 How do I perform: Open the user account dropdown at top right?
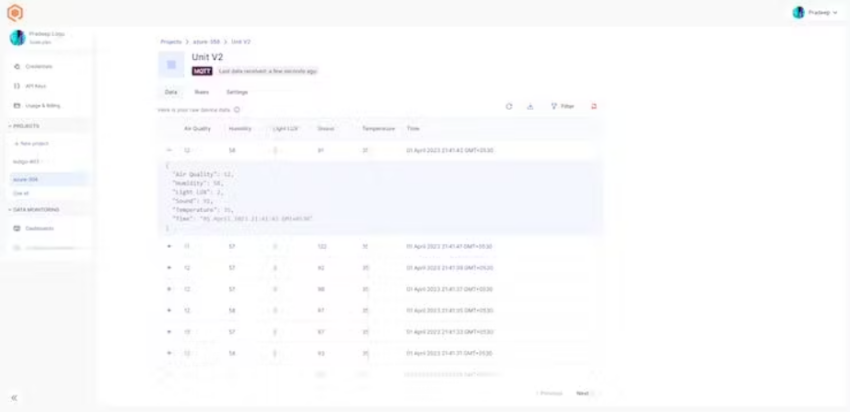click(x=815, y=12)
